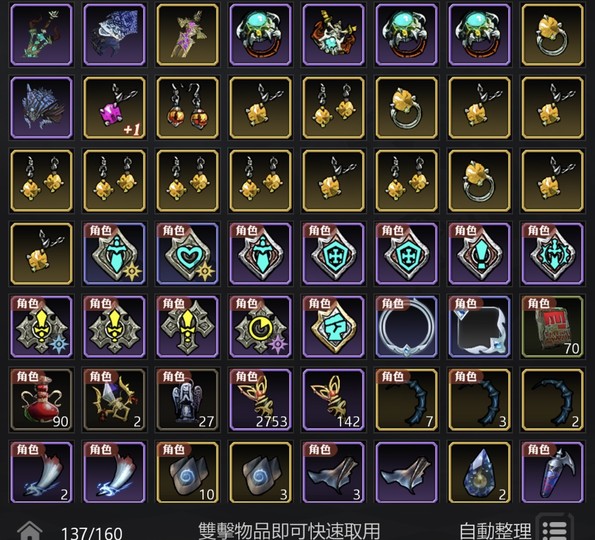Select the cyan heart emblem badge
This screenshot has width=595, height=540.
(187, 253)
